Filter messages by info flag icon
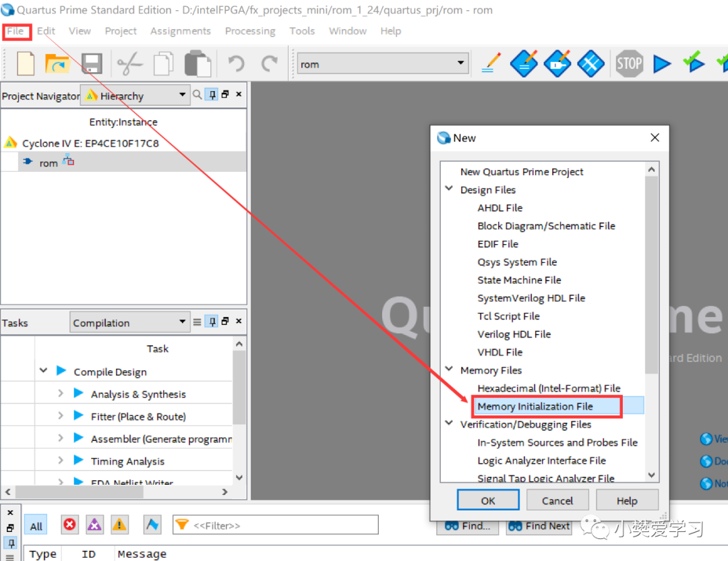 pos(152,525)
